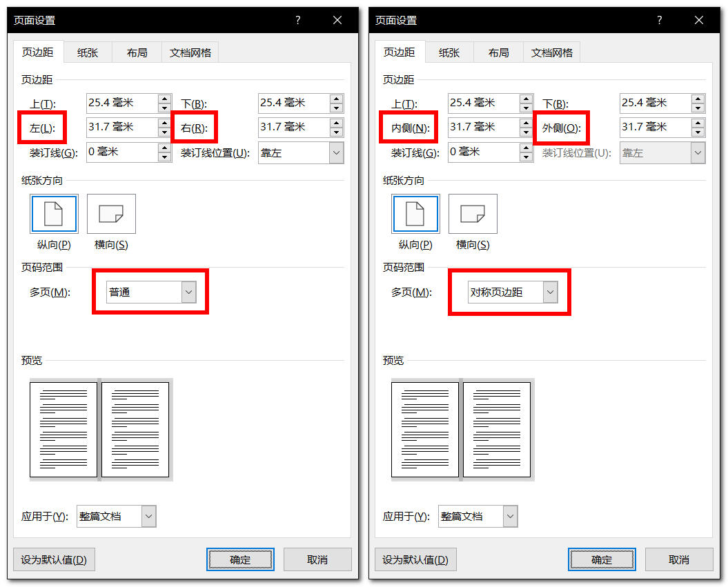
Task: Switch to 纸张 tab in dialog with 左(L) field
Action: click(x=88, y=52)
